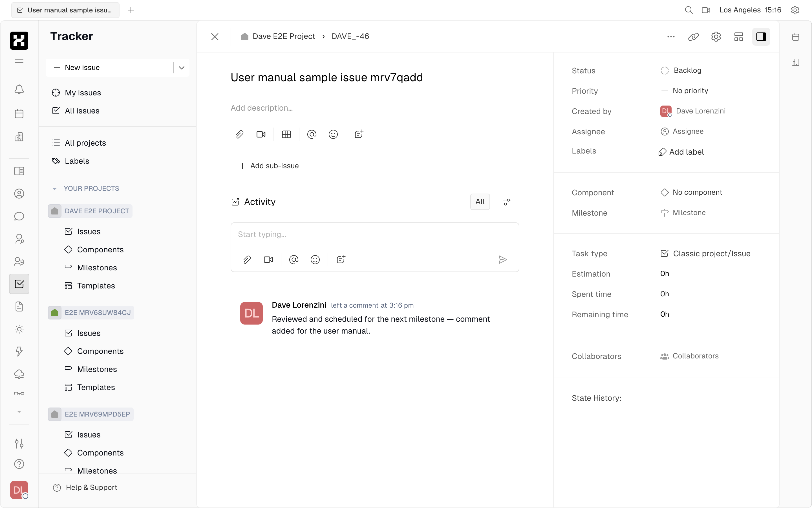The width and height of the screenshot is (812, 508).
Task: Change status from Backlog
Action: tap(681, 70)
